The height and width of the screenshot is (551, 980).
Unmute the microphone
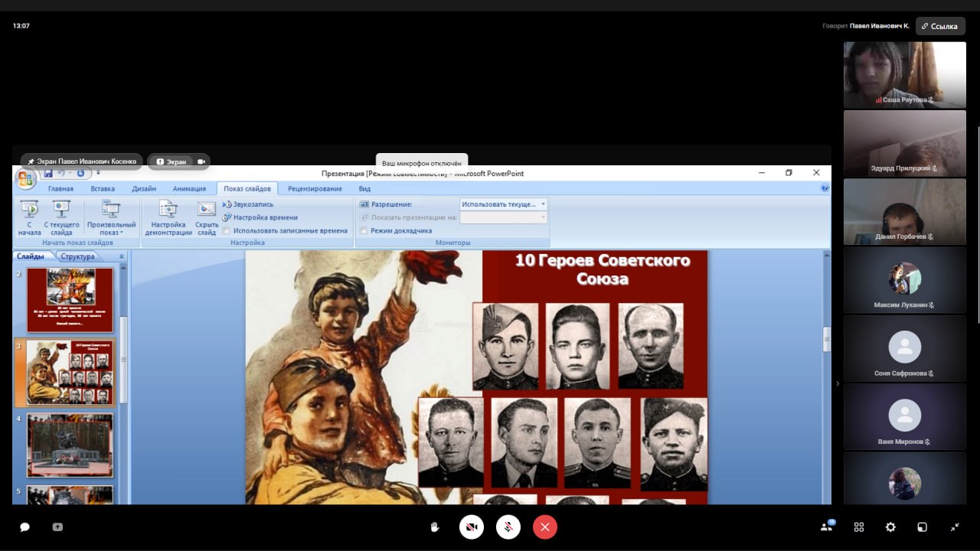click(508, 527)
